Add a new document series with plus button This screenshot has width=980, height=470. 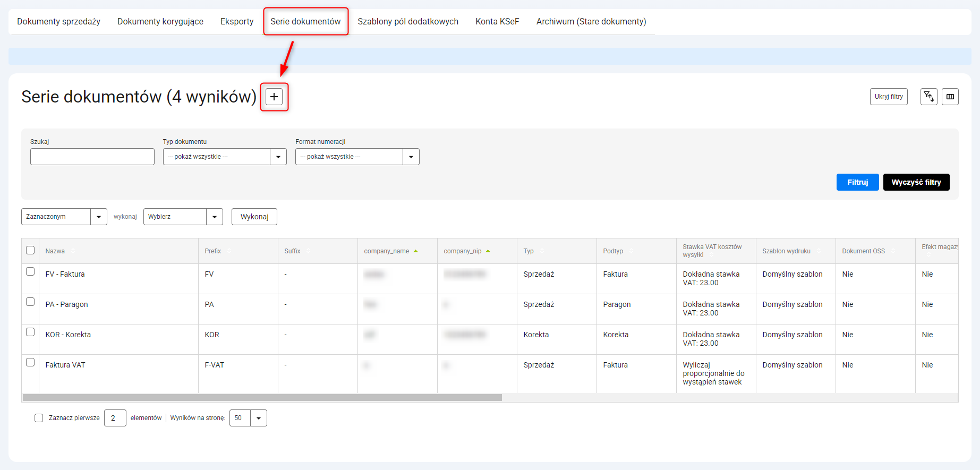274,97
